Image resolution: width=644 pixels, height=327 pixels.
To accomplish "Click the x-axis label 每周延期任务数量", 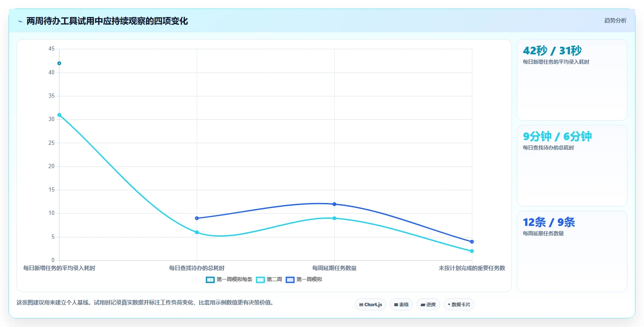I will [334, 268].
